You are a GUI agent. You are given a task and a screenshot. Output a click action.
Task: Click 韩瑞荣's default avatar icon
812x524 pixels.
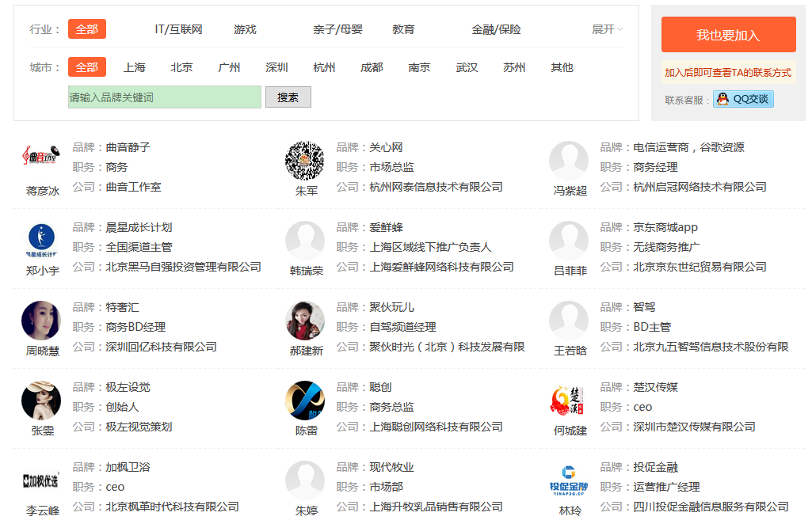[305, 241]
